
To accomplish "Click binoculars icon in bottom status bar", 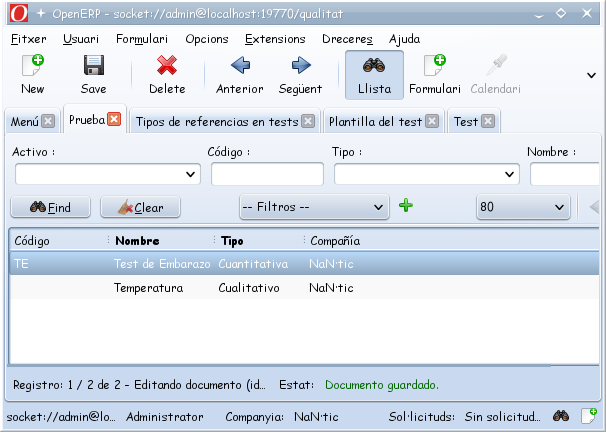I will coord(561,416).
